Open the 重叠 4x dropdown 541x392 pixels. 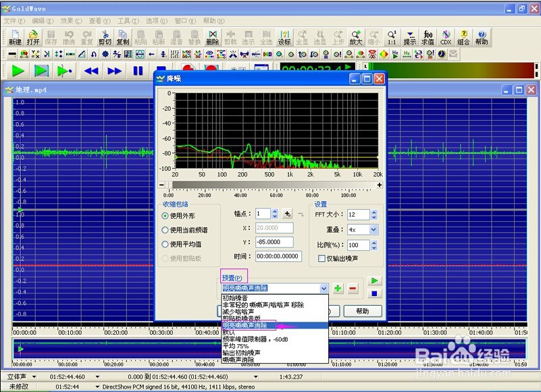point(373,229)
